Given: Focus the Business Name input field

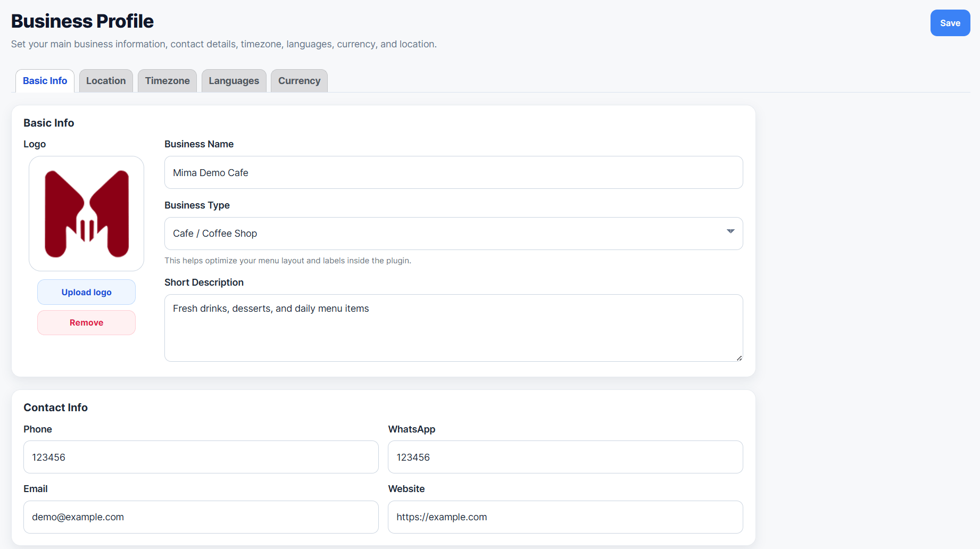Looking at the screenshot, I should click(453, 172).
